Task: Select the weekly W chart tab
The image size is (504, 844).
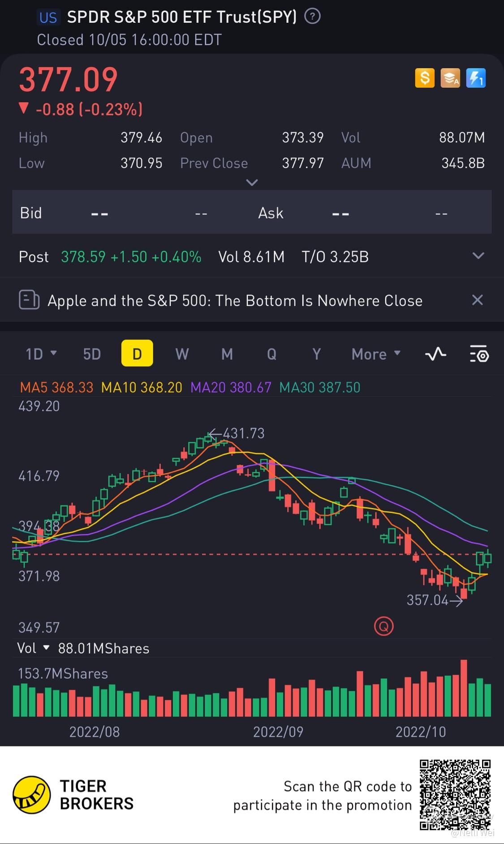Action: (x=182, y=354)
